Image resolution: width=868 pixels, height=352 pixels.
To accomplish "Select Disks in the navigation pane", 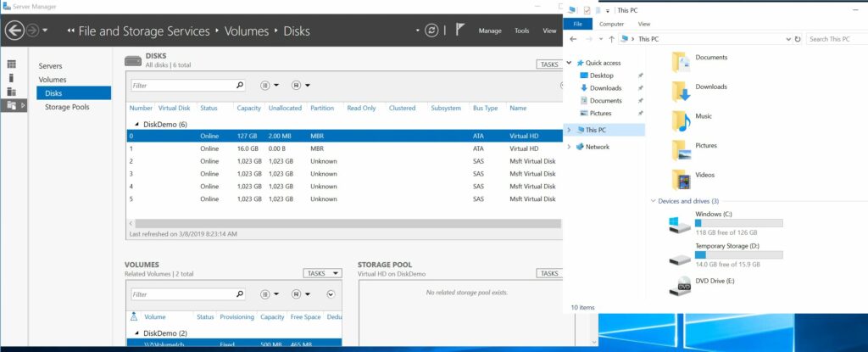I will [x=74, y=93].
